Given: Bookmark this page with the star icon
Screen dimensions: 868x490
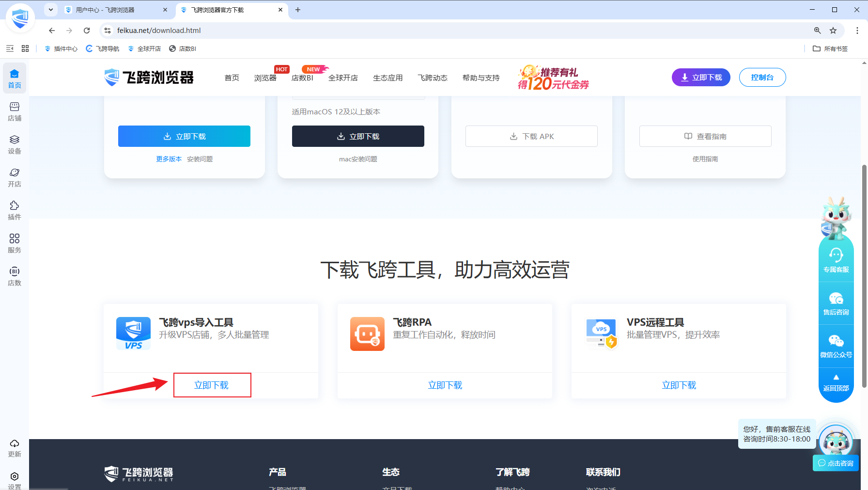Looking at the screenshot, I should 833,31.
